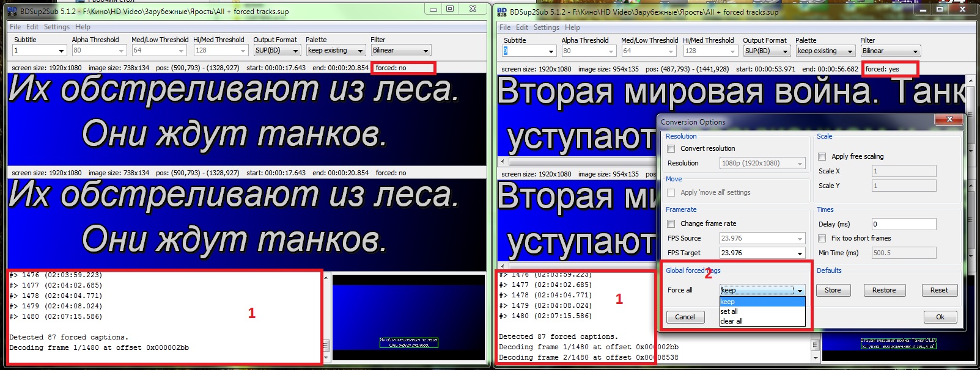This screenshot has width=980, height=370.
Task: Click 'Detected 87 forced captions.' in left log
Action: (x=69, y=337)
